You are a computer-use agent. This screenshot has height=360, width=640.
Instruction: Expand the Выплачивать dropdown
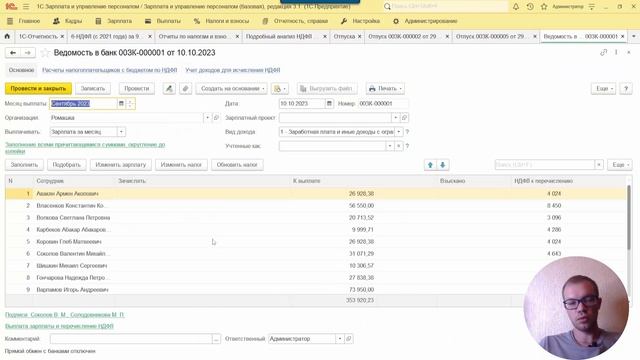[x=121, y=132]
